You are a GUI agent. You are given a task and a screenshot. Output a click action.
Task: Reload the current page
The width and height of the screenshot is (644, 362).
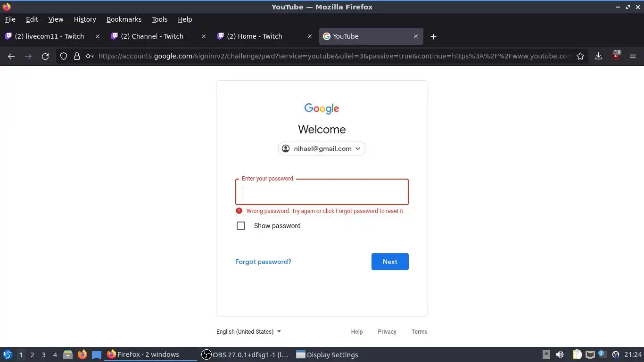(x=45, y=56)
